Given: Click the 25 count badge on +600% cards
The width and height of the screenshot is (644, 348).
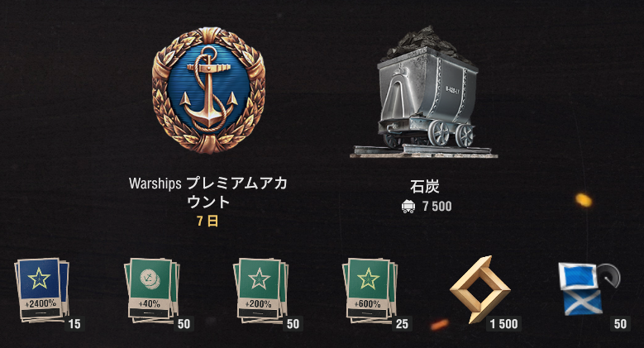Looking at the screenshot, I should (402, 324).
